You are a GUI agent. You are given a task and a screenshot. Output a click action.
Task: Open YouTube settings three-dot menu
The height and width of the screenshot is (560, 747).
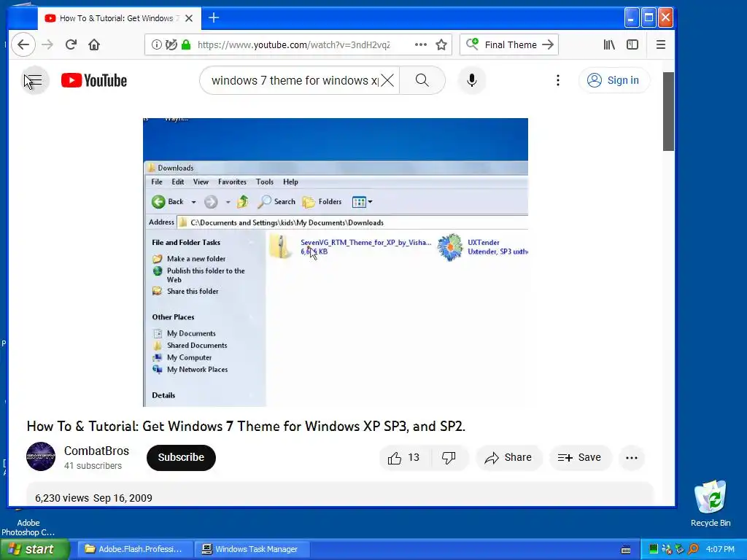point(558,80)
